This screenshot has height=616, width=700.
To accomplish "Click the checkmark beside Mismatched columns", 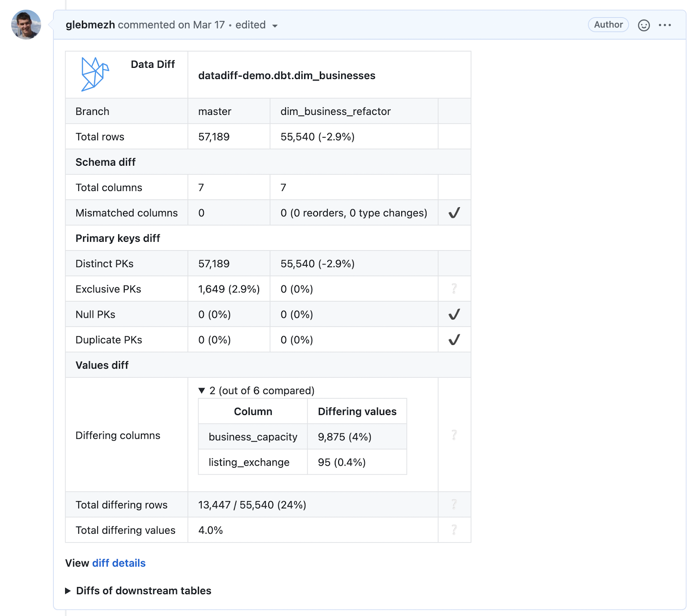I will pyautogui.click(x=454, y=213).
